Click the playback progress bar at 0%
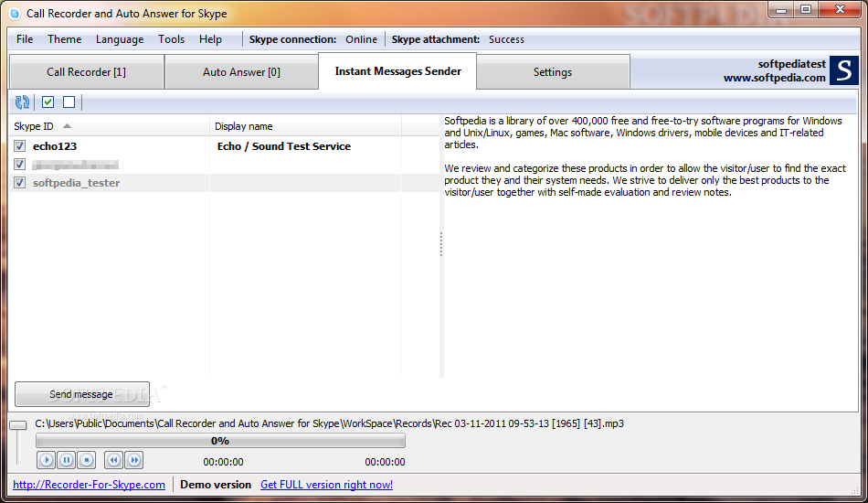The image size is (868, 503). (x=220, y=441)
